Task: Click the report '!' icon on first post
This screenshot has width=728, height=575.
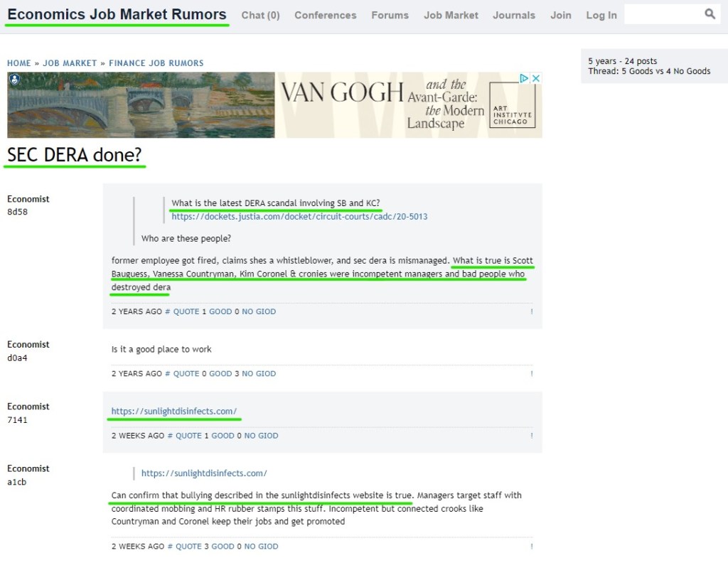Action: (531, 311)
